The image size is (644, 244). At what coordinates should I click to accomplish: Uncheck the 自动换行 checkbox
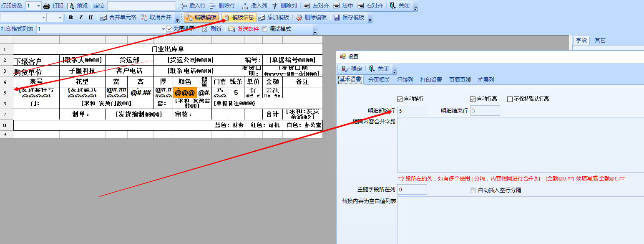click(x=400, y=99)
